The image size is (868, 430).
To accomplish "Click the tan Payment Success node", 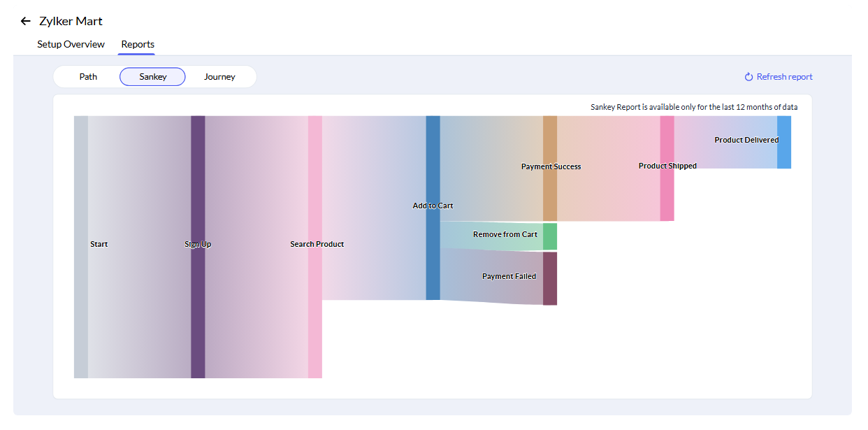I will click(x=550, y=169).
